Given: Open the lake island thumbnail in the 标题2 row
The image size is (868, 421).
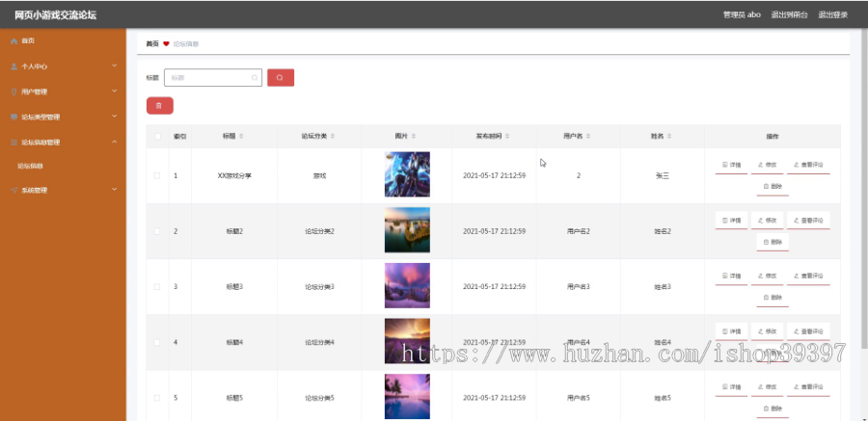Looking at the screenshot, I should click(x=407, y=230).
